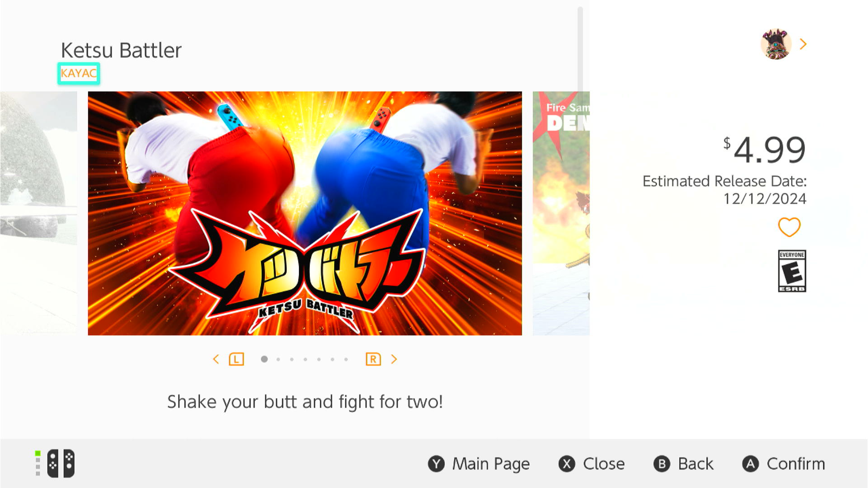Screen dimensions: 868x488
Task: Click the Joy-Con controller status icon
Action: 55,463
